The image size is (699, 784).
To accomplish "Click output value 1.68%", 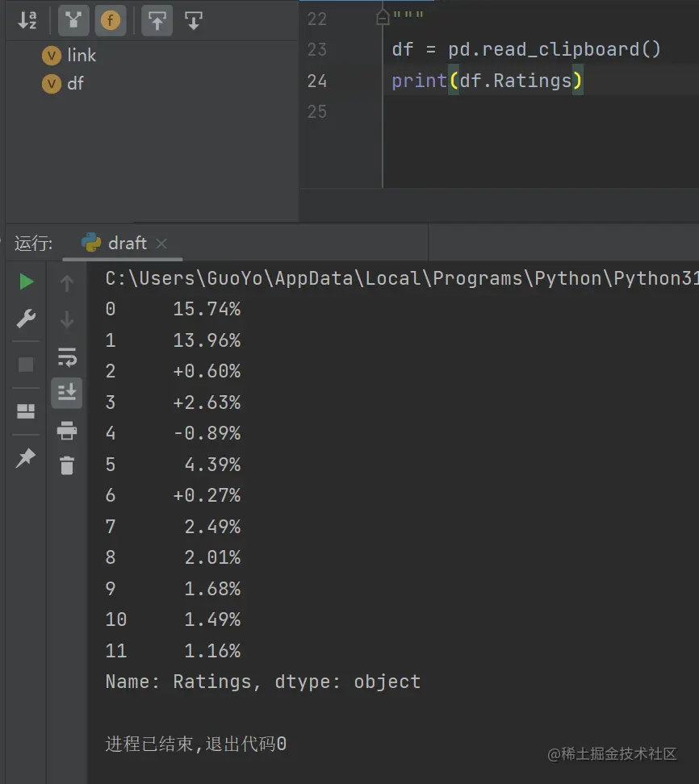I will coord(212,589).
